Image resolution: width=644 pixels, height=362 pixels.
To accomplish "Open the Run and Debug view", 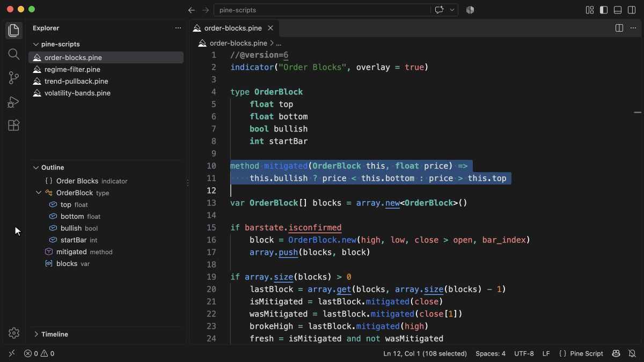I will [14, 101].
